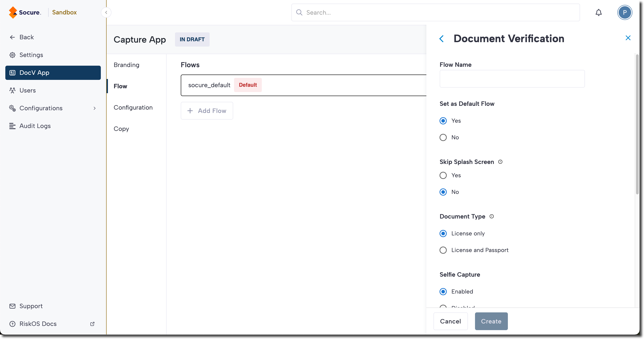
Task: Click the info icon beside Document Type
Action: coord(491,216)
